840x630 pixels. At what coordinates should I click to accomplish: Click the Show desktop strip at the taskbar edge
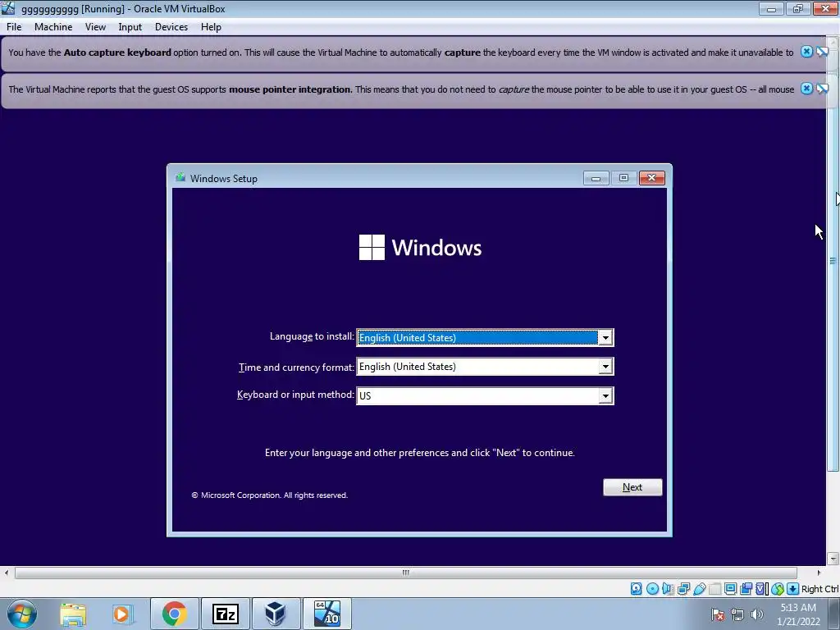coord(834,614)
